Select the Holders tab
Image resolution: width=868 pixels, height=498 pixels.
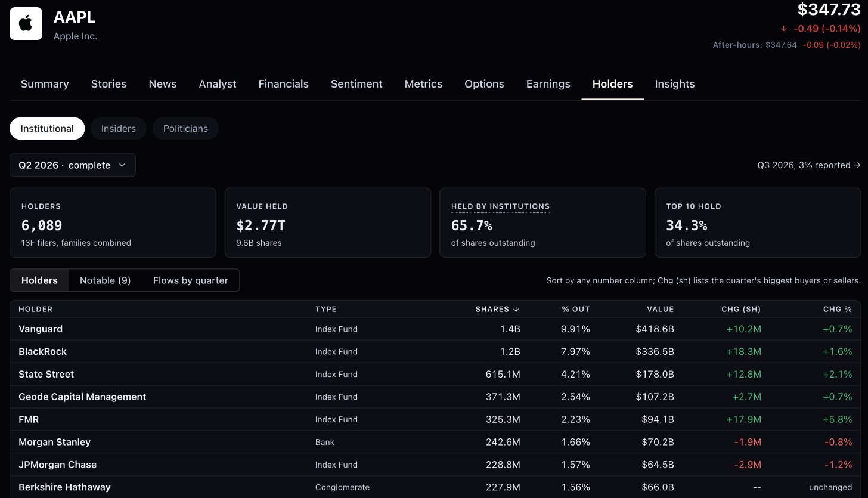tap(612, 84)
